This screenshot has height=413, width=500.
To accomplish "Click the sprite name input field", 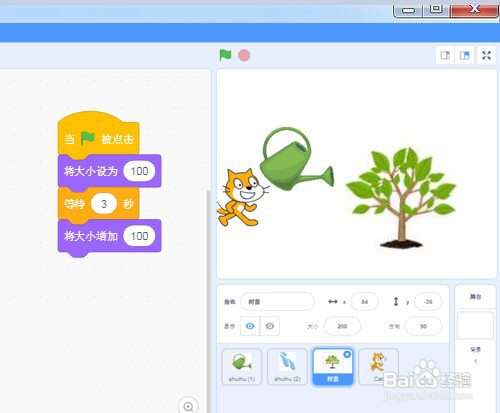I will pyautogui.click(x=277, y=302).
